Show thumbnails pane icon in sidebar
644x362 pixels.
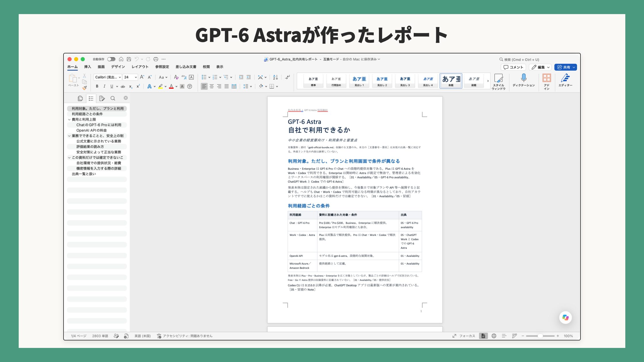coord(80,98)
